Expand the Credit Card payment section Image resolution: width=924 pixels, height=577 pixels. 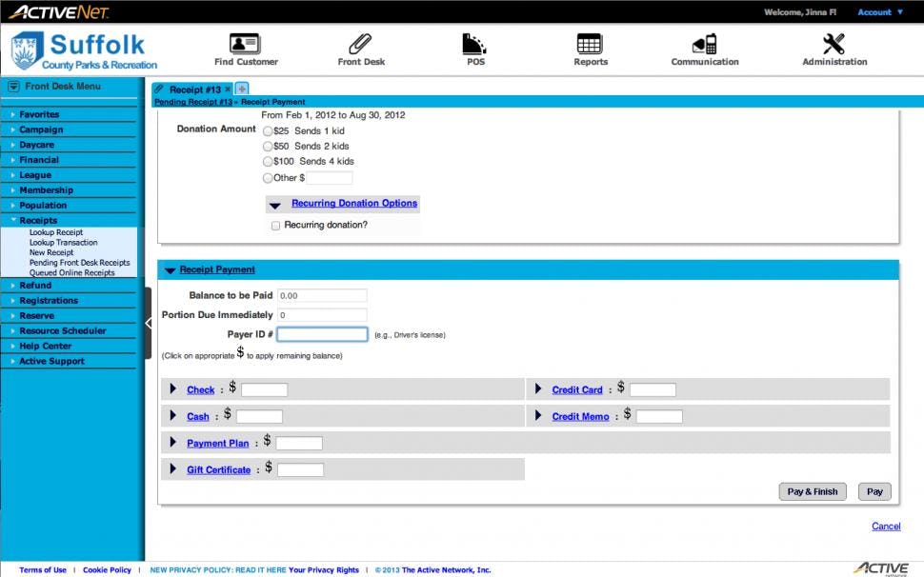point(576,388)
